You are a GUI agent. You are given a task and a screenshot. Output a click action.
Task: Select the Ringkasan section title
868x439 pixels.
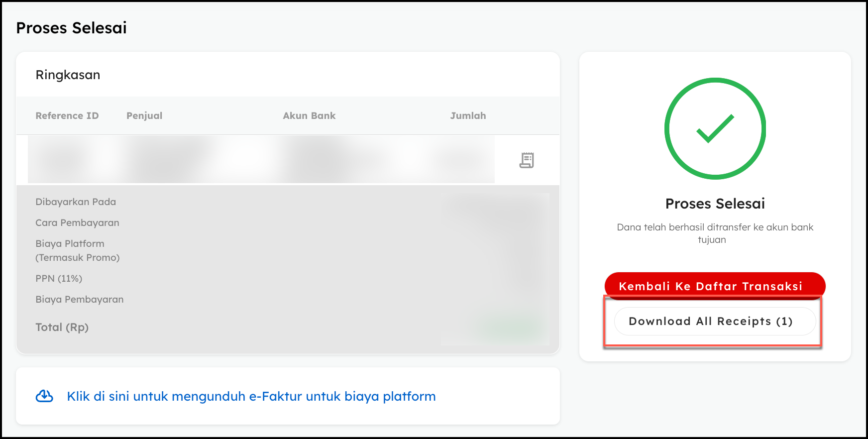pyautogui.click(x=68, y=75)
